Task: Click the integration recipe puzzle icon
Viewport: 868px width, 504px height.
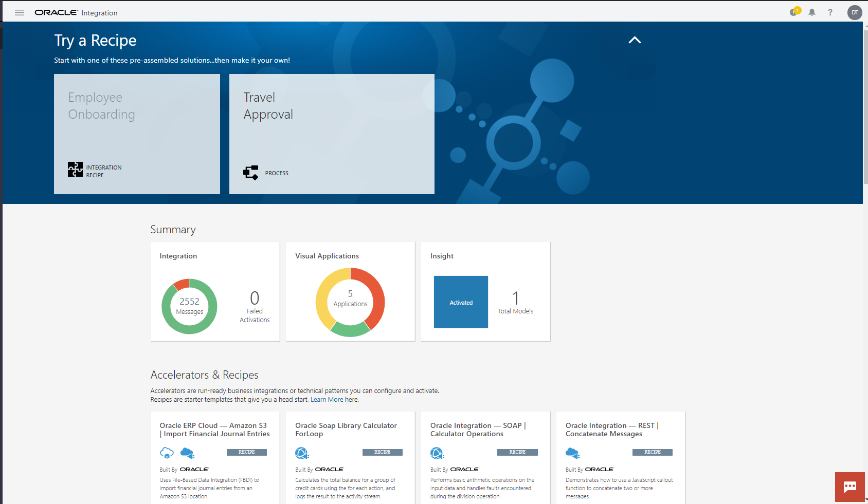Action: 75,170
